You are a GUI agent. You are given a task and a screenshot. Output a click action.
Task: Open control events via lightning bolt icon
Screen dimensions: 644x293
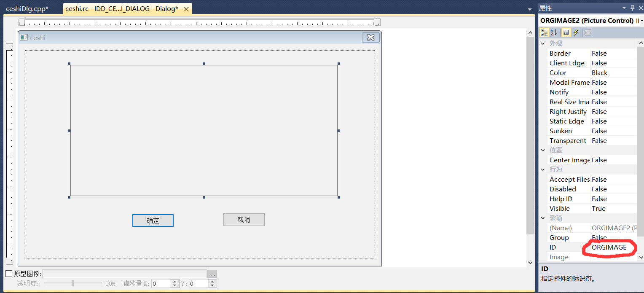click(x=576, y=32)
